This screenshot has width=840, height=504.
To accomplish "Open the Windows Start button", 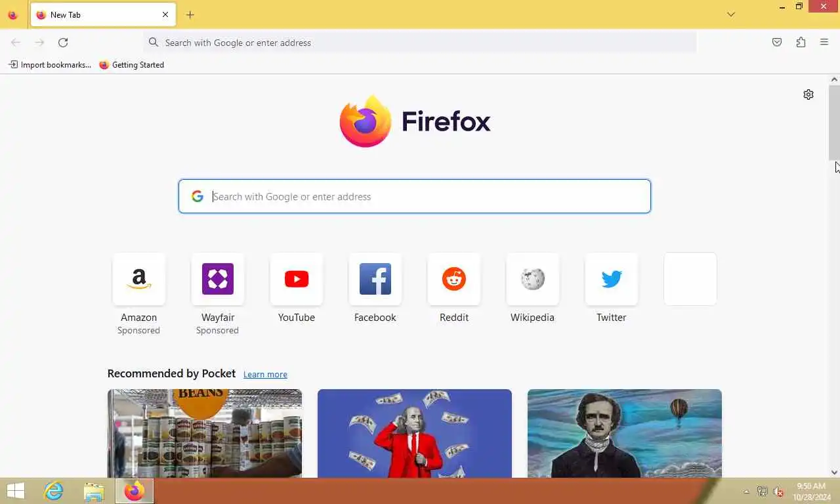I will click(16, 491).
